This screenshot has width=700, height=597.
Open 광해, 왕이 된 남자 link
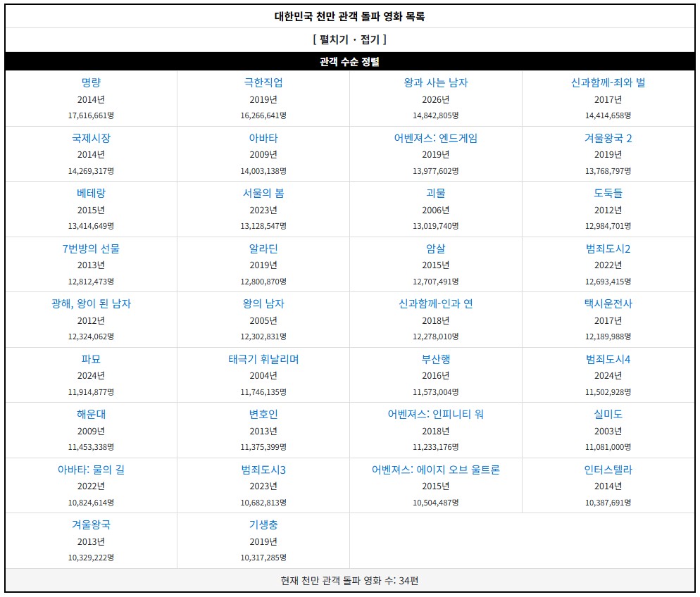pyautogui.click(x=91, y=303)
